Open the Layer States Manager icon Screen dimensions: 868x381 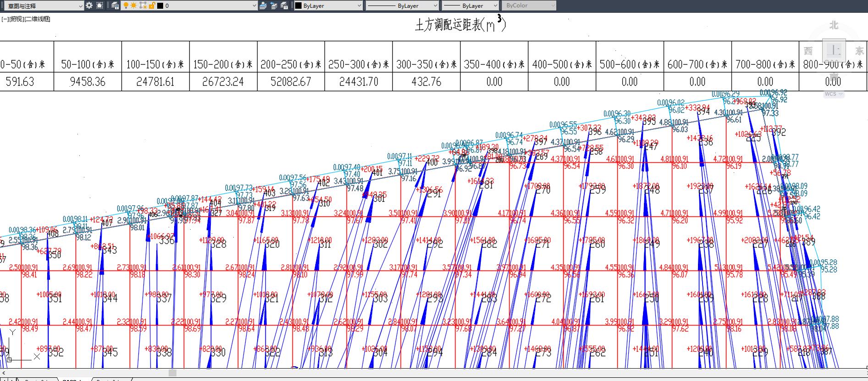pos(284,6)
